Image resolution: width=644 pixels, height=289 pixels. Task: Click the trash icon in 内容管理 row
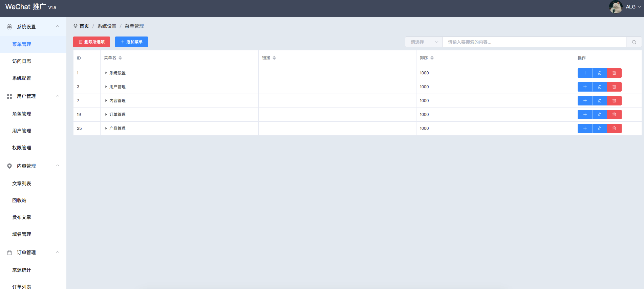pos(614,101)
